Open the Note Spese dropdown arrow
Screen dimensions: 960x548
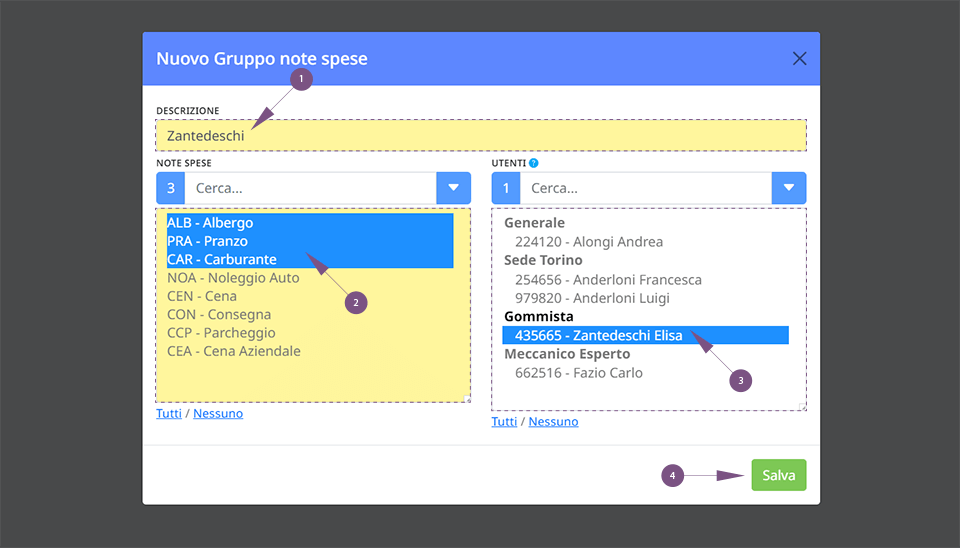point(454,188)
